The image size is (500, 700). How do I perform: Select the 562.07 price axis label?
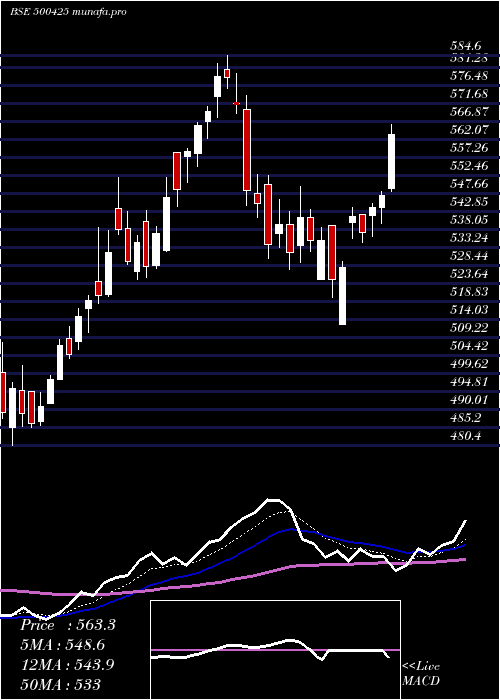click(x=469, y=130)
